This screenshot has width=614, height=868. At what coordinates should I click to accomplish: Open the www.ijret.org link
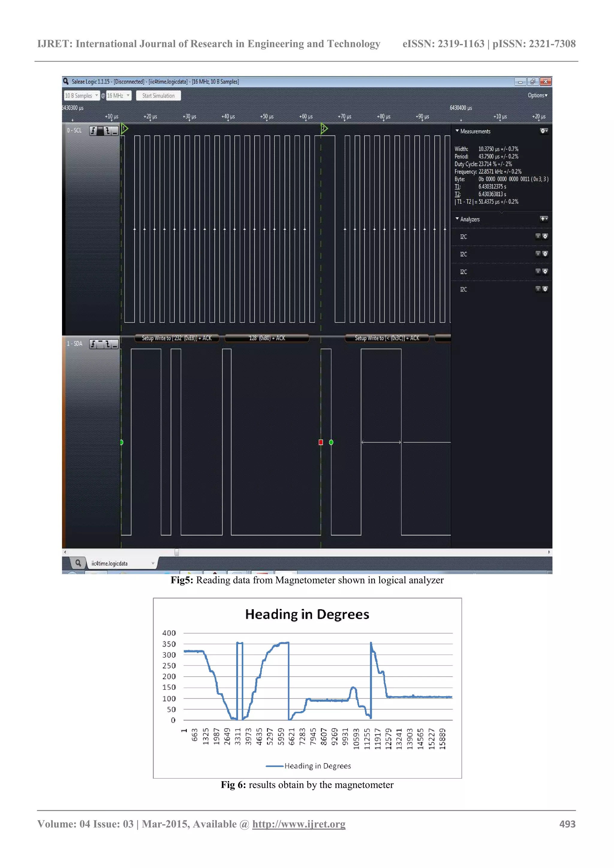click(x=299, y=824)
